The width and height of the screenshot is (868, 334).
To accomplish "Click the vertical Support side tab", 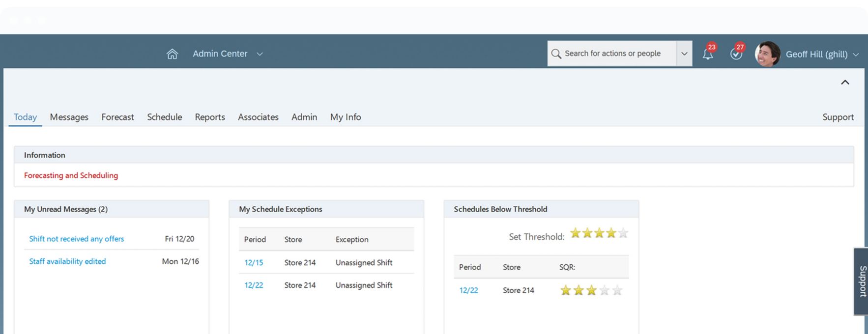I will (862, 281).
